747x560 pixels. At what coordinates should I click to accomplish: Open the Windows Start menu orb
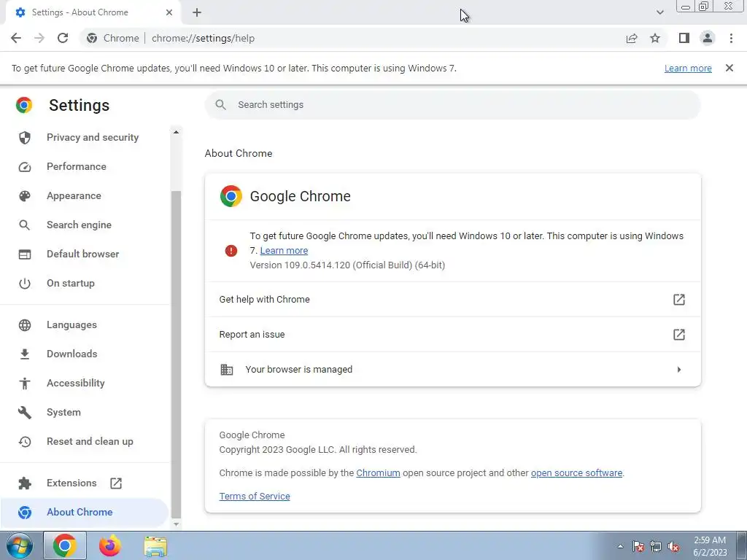pos(20,545)
